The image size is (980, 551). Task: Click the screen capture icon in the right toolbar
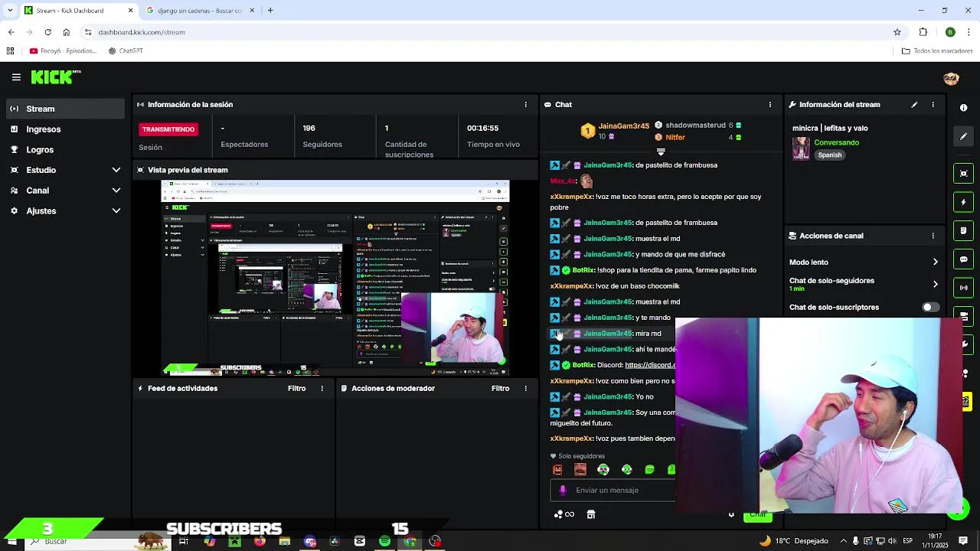coord(963,174)
